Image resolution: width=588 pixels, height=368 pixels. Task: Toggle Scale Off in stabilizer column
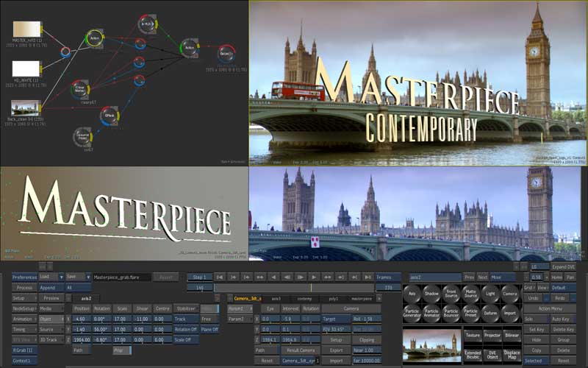click(x=186, y=339)
